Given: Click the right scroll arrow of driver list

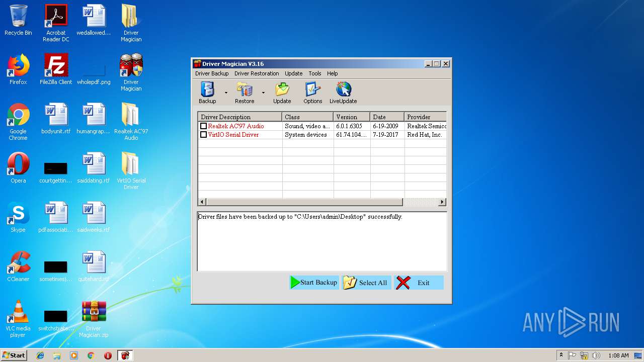Looking at the screenshot, I should (442, 202).
